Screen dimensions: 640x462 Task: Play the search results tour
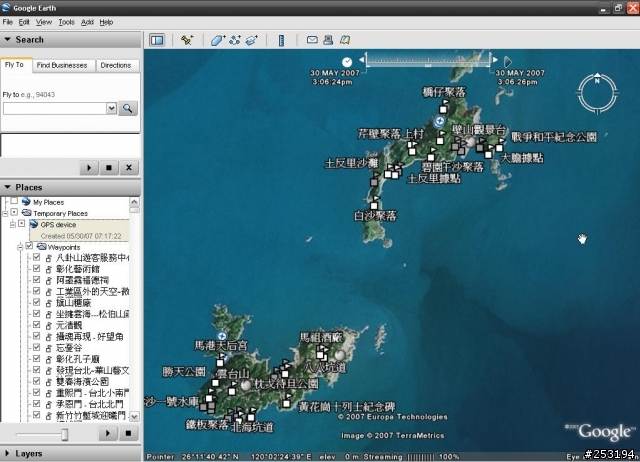(x=89, y=167)
